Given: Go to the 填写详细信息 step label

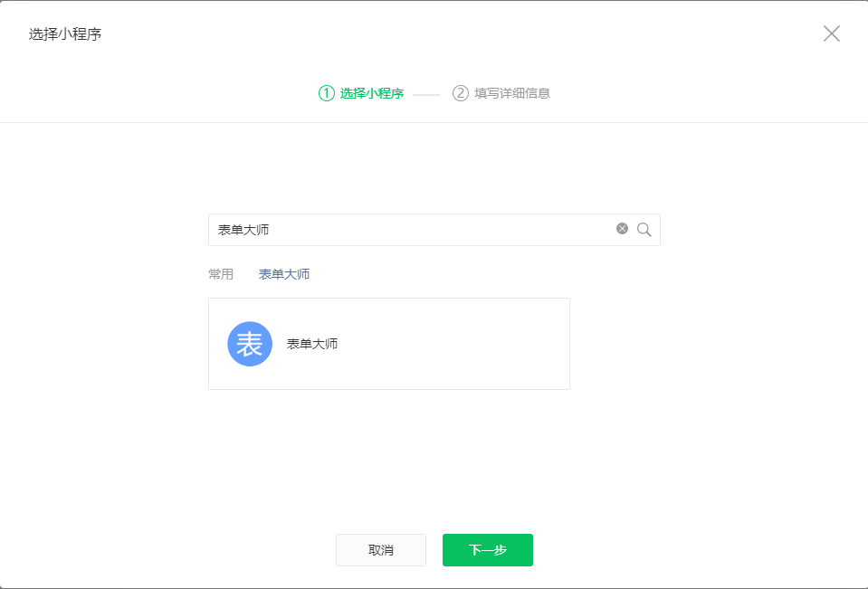Looking at the screenshot, I should 512,93.
